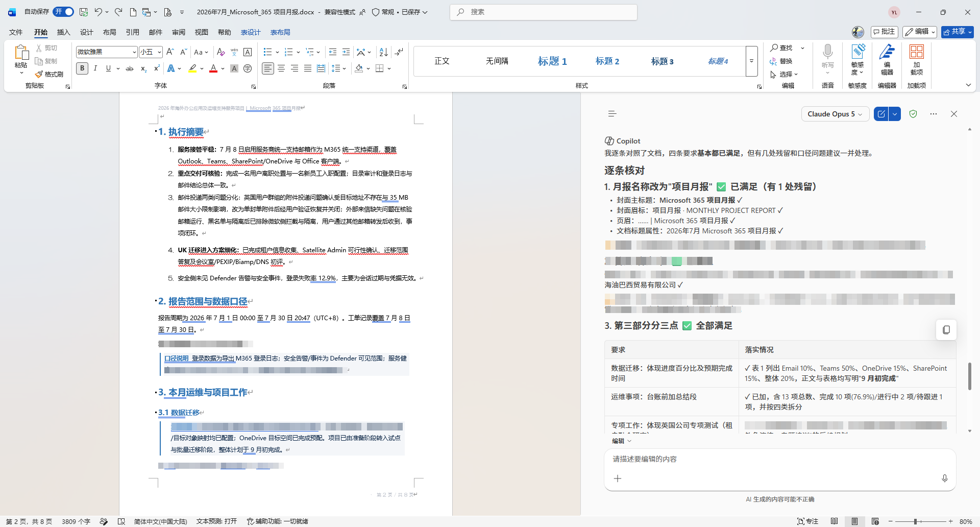The width and height of the screenshot is (980, 527).
Task: Increase paragraph indent
Action: tap(346, 52)
